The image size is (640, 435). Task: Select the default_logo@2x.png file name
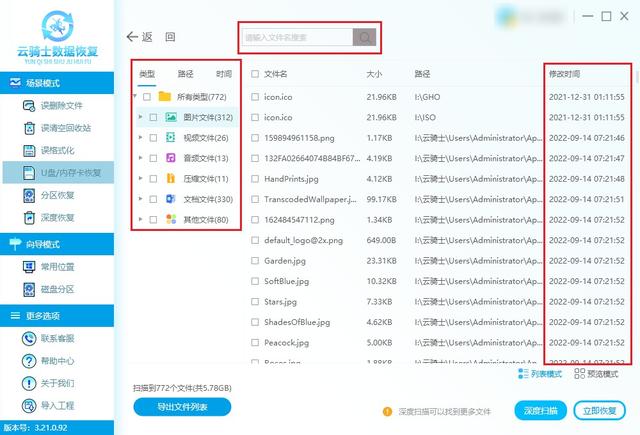pyautogui.click(x=303, y=240)
